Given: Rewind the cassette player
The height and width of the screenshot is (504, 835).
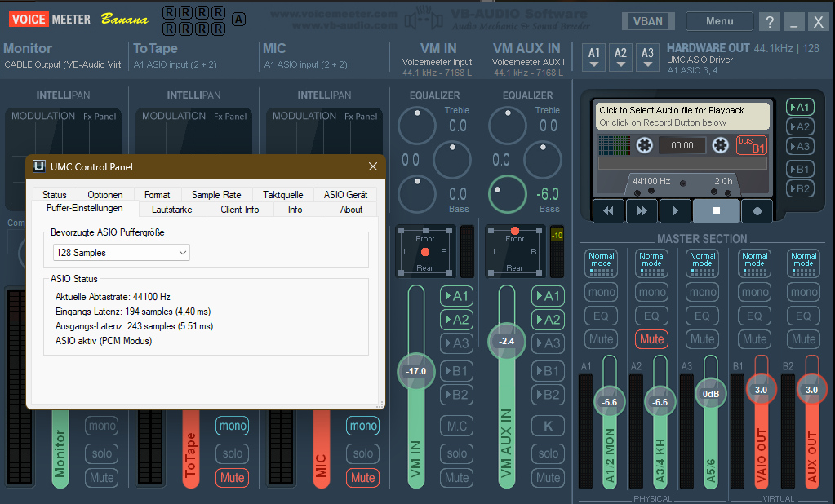Looking at the screenshot, I should (x=608, y=210).
